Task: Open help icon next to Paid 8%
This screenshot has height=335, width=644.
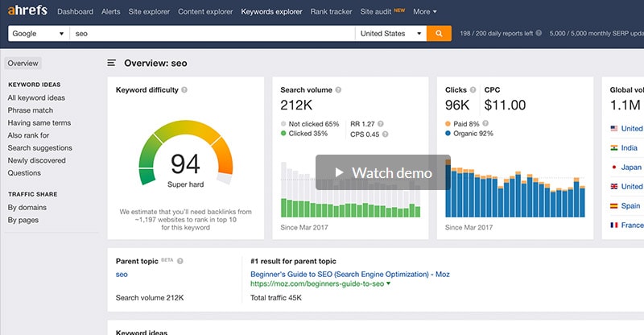Action: click(x=485, y=123)
